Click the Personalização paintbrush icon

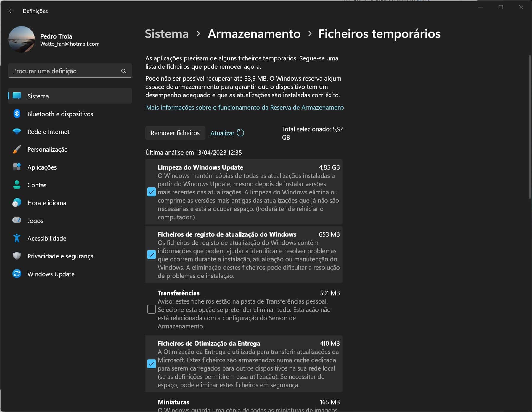tap(17, 149)
